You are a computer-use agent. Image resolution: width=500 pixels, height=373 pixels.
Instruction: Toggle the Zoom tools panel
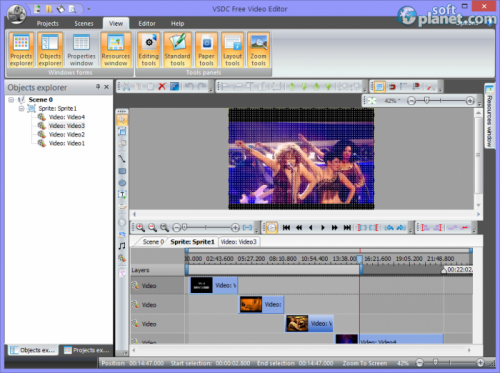(258, 50)
